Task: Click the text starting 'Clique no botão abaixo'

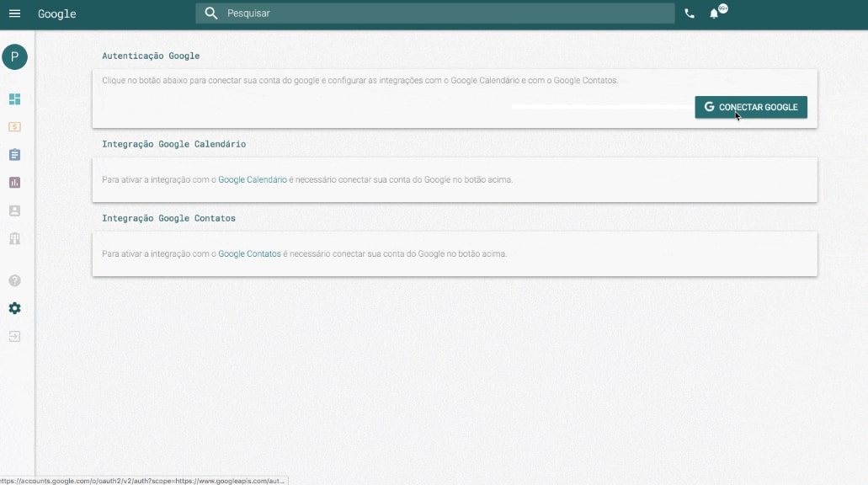Action: [x=359, y=80]
